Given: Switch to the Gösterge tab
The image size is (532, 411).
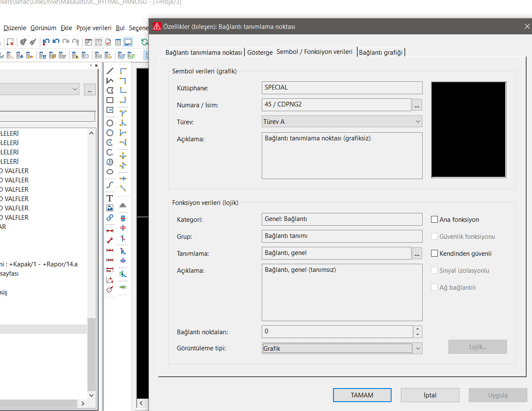Looking at the screenshot, I should click(260, 53).
